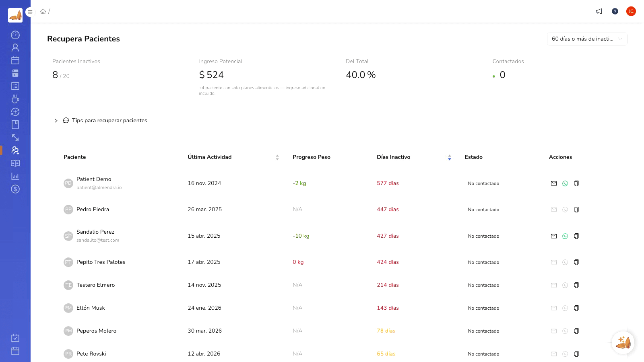The width and height of the screenshot is (644, 362).
Task: Open the checklist sidebar icon
Action: click(15, 86)
